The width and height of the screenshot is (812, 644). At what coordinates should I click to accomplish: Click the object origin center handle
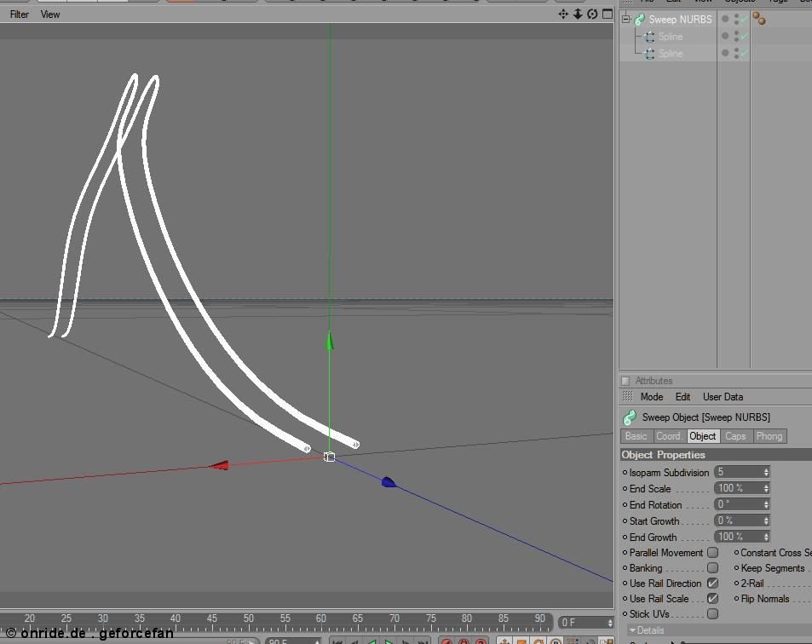pos(330,457)
